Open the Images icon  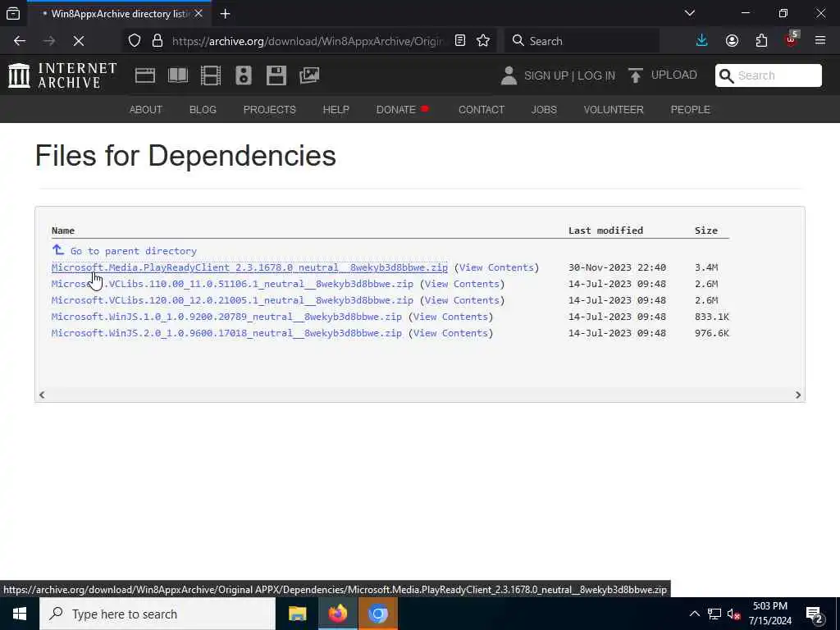[x=309, y=75]
